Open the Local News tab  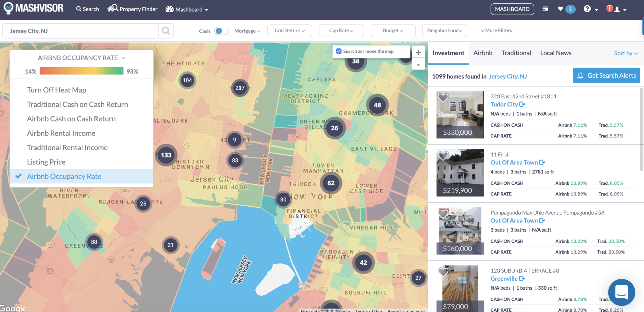(555, 53)
